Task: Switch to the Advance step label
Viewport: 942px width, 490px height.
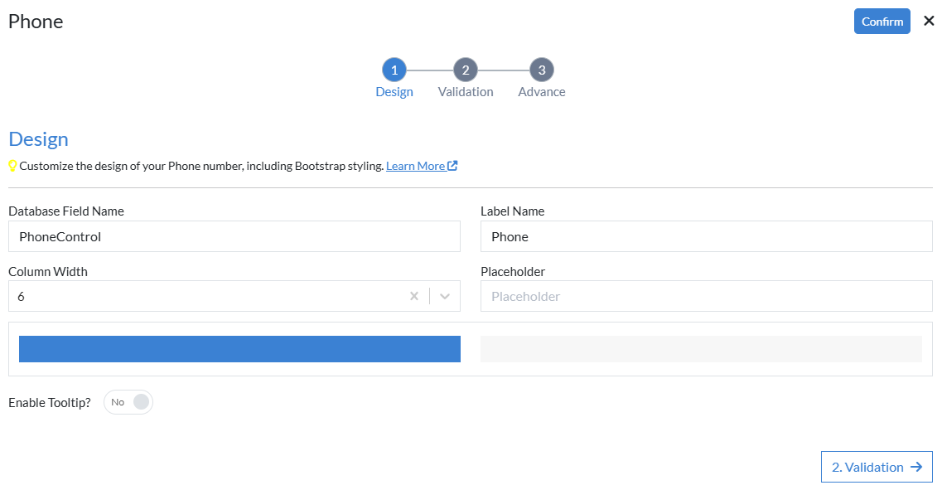Action: pos(541,92)
